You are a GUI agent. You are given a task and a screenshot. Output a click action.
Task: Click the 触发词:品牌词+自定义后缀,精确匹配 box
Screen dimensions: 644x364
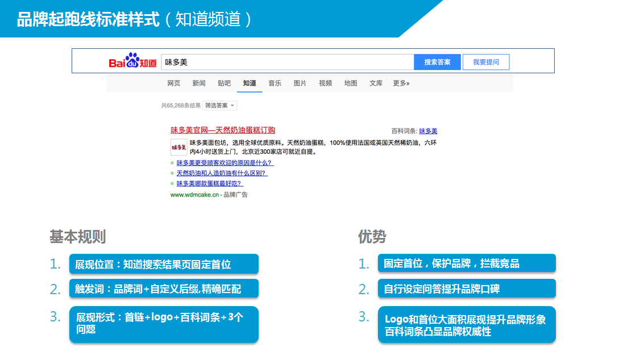pos(164,288)
